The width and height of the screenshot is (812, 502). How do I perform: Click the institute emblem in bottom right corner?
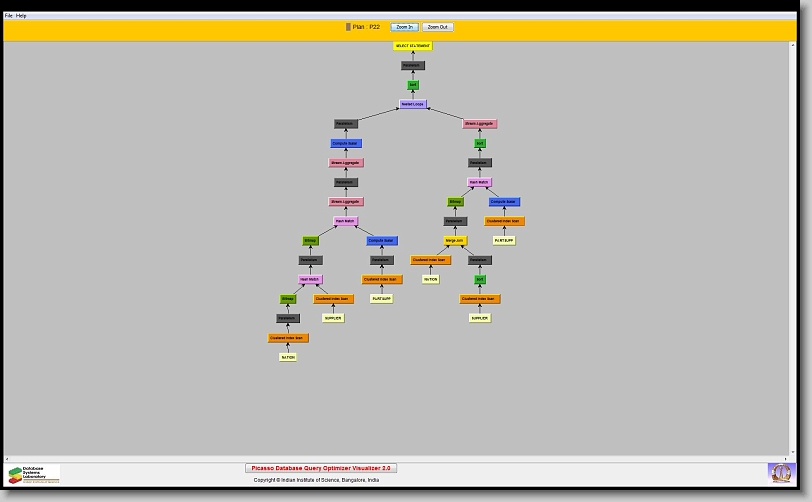pos(780,472)
